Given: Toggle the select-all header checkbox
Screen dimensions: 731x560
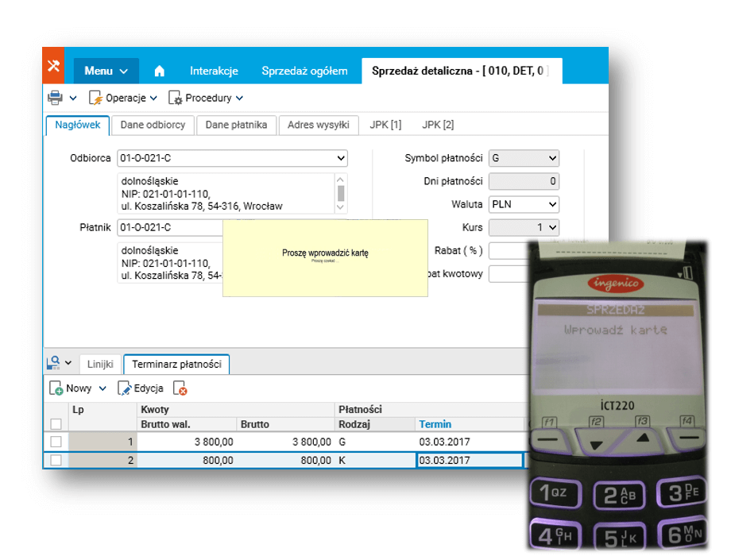Looking at the screenshot, I should tap(56, 424).
